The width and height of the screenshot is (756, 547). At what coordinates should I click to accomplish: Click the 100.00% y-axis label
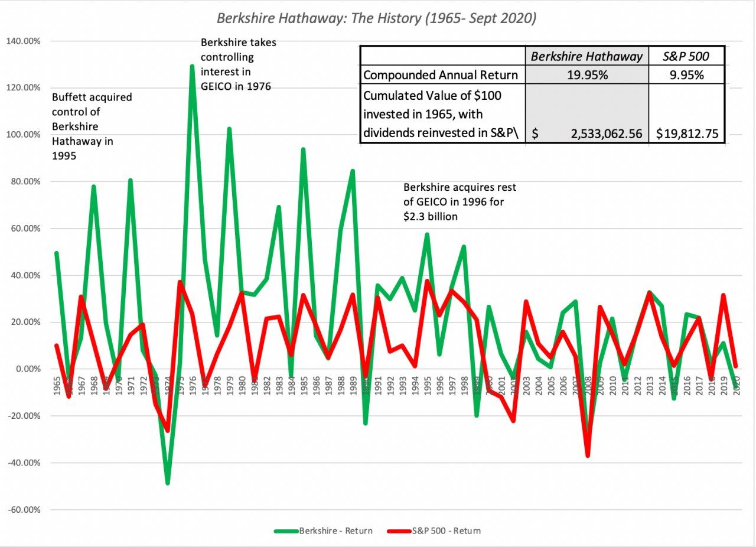tap(24, 135)
